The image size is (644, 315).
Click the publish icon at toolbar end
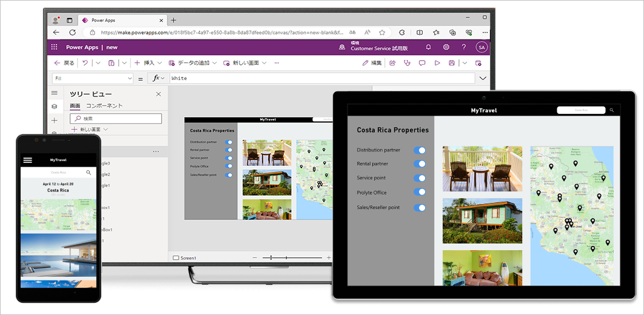click(x=478, y=63)
